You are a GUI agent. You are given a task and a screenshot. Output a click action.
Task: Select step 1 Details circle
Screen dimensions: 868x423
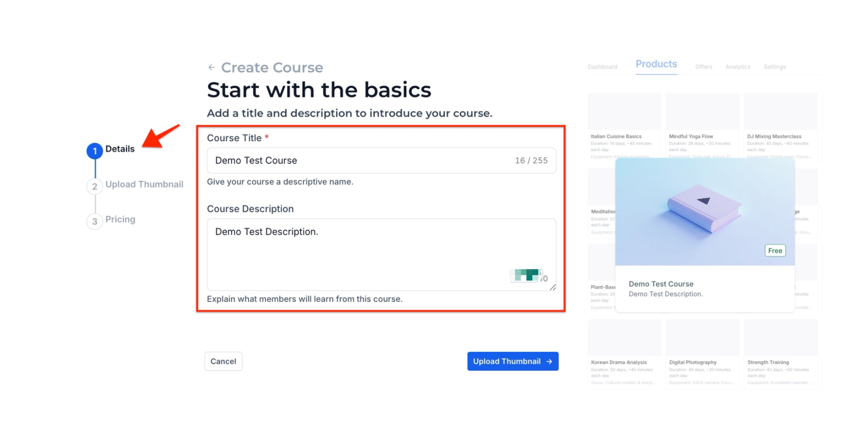tap(95, 151)
